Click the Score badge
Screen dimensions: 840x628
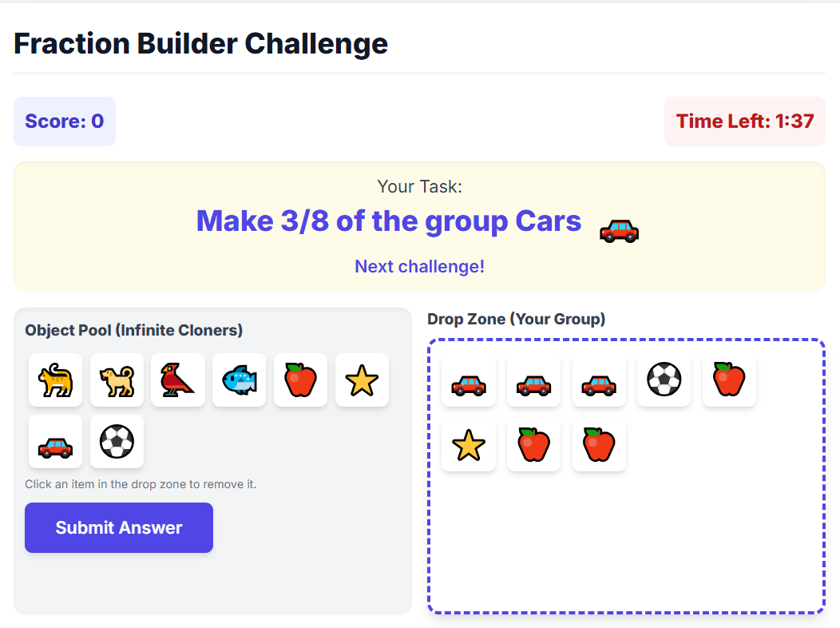65,121
